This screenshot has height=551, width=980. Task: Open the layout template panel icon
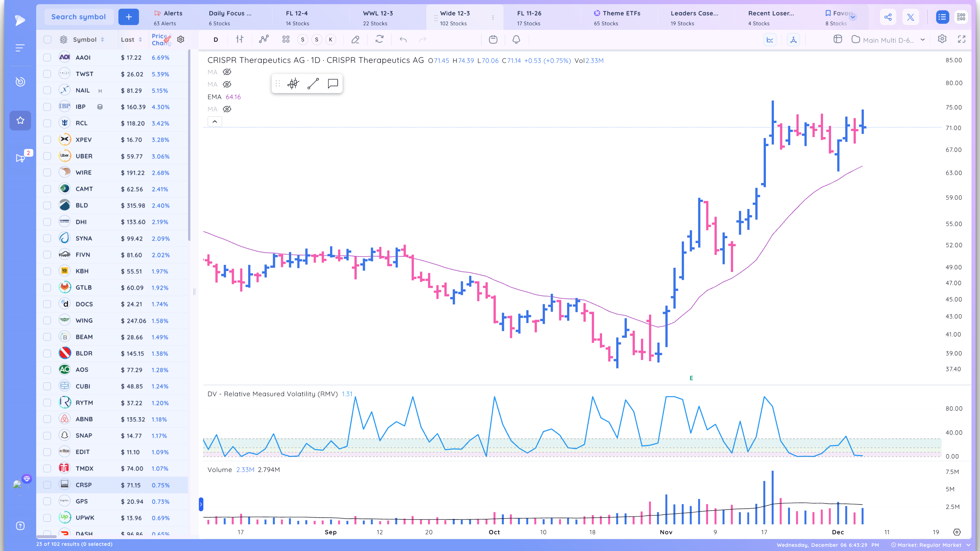837,39
